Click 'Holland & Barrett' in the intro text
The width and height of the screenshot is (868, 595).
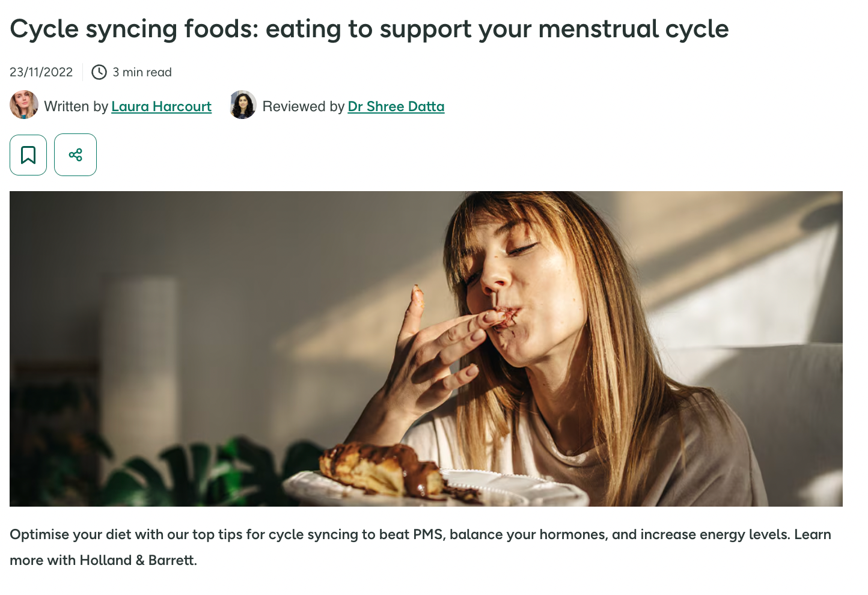pos(138,561)
